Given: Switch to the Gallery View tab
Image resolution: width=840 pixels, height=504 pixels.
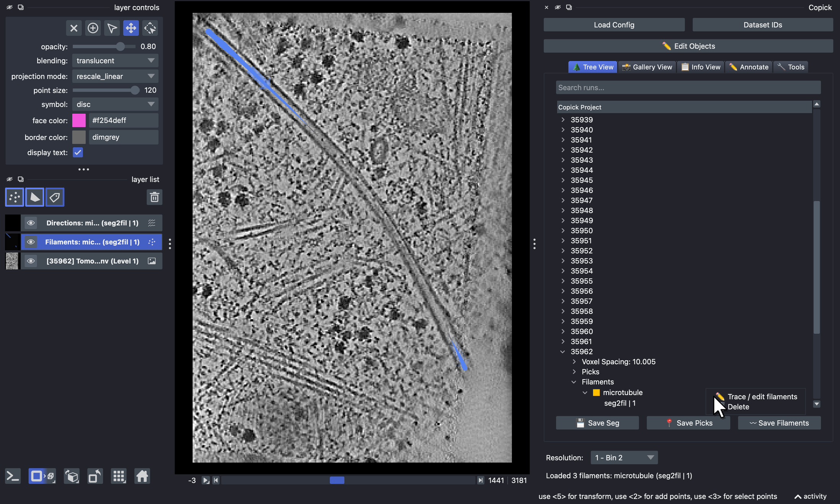Looking at the screenshot, I should point(647,67).
